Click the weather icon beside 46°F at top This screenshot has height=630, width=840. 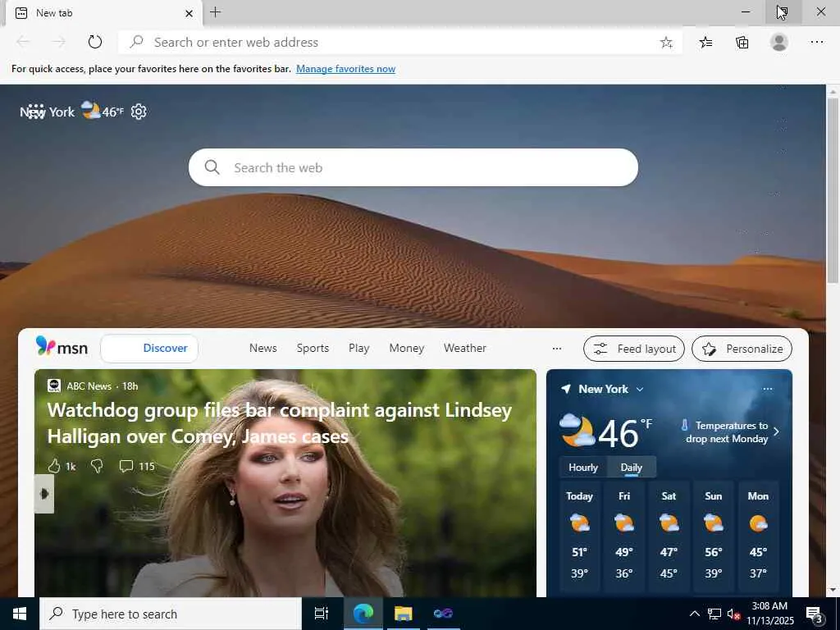90,111
